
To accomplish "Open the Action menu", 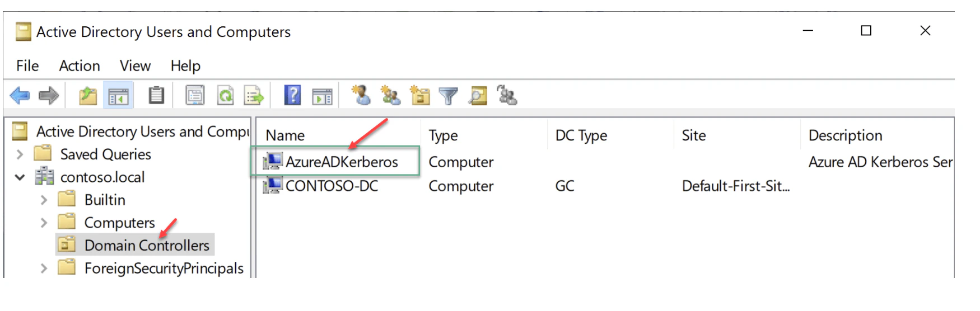I will coord(80,66).
